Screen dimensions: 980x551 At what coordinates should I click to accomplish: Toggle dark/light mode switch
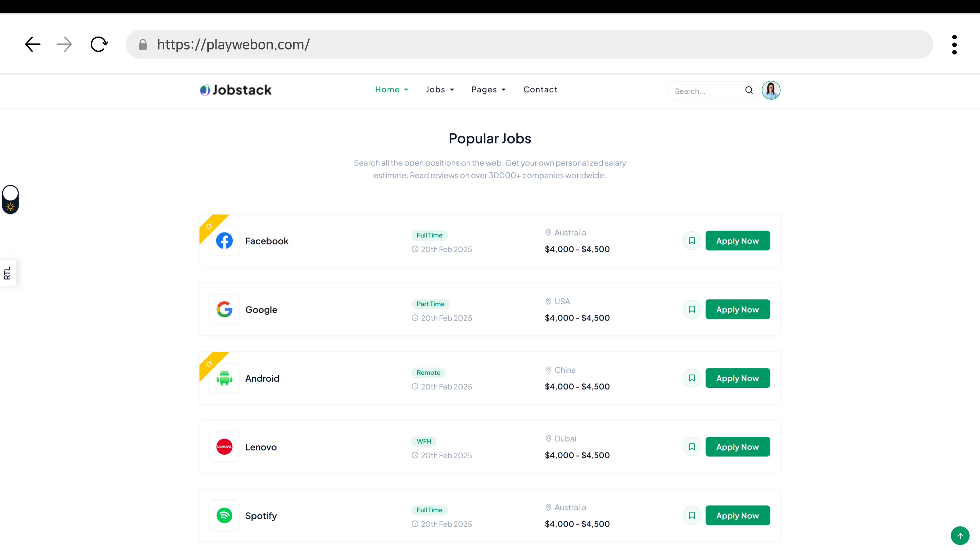click(10, 199)
